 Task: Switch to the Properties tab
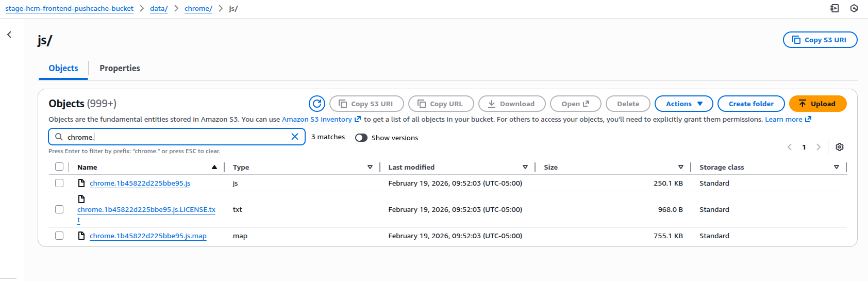120,68
